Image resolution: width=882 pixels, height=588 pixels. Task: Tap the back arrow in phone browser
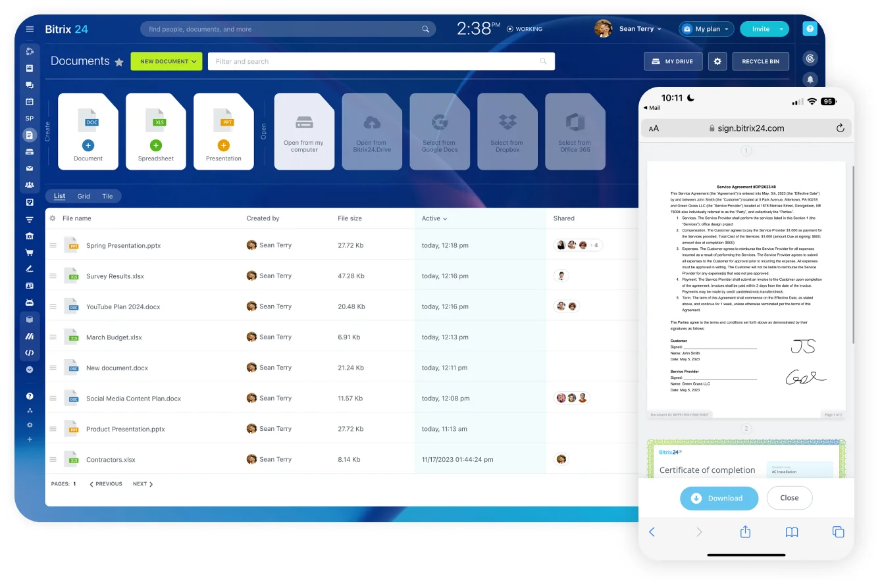click(x=652, y=532)
